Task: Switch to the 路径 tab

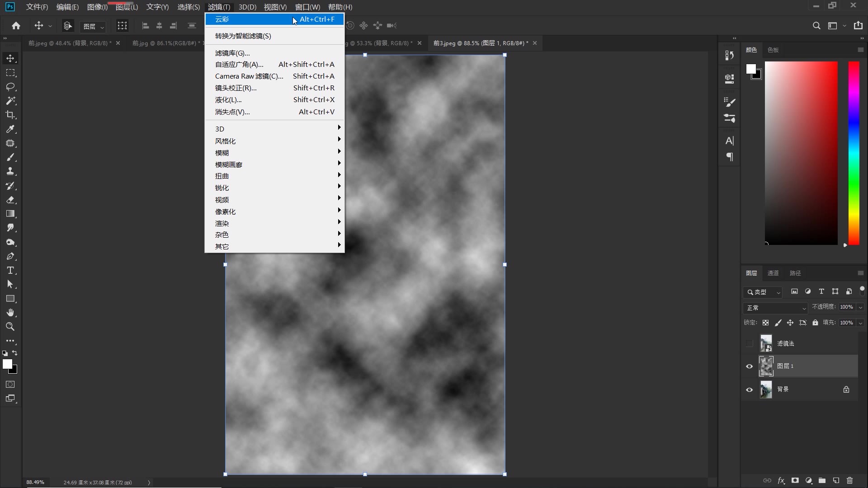Action: click(x=795, y=273)
